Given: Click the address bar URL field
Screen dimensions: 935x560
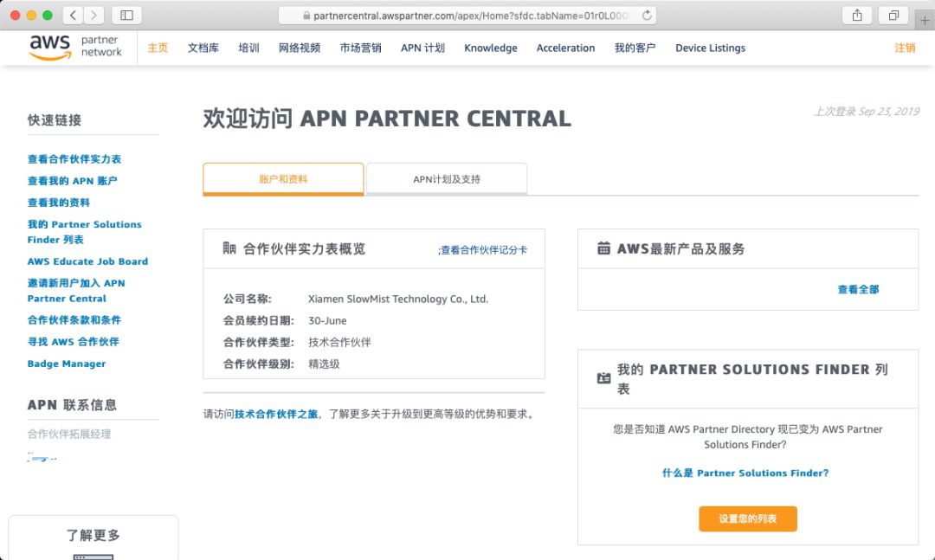Looking at the screenshot, I should coord(467,16).
